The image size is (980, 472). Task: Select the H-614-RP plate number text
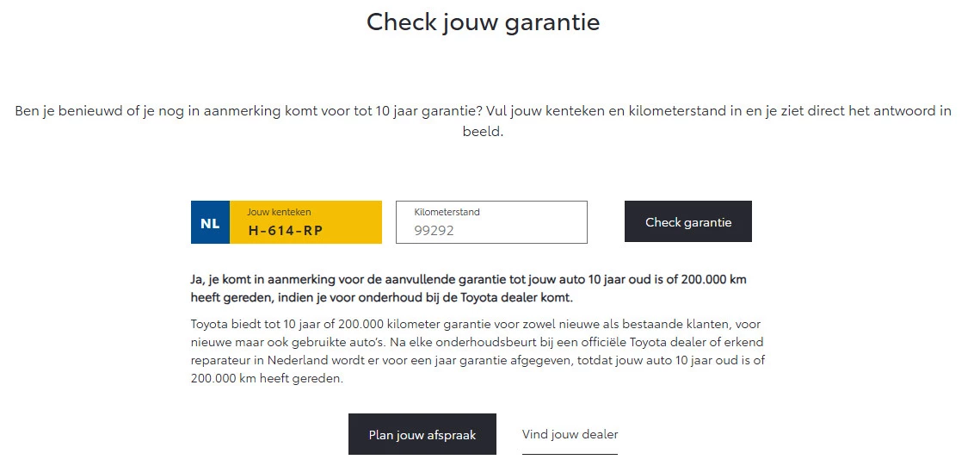tap(285, 230)
